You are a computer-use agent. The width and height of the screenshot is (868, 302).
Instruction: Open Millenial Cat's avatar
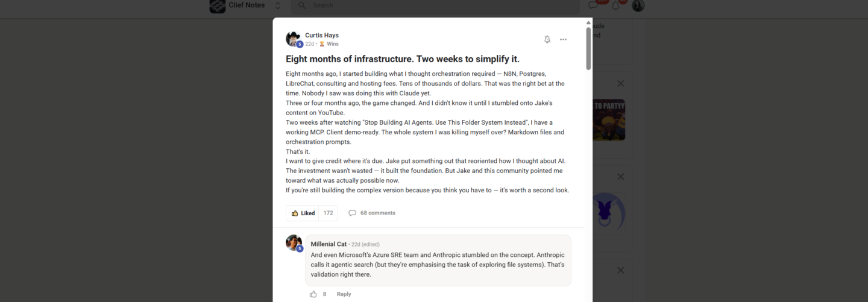pyautogui.click(x=294, y=243)
